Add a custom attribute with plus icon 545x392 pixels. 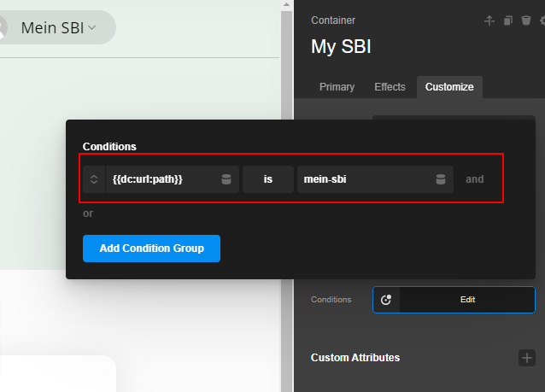[x=527, y=357]
